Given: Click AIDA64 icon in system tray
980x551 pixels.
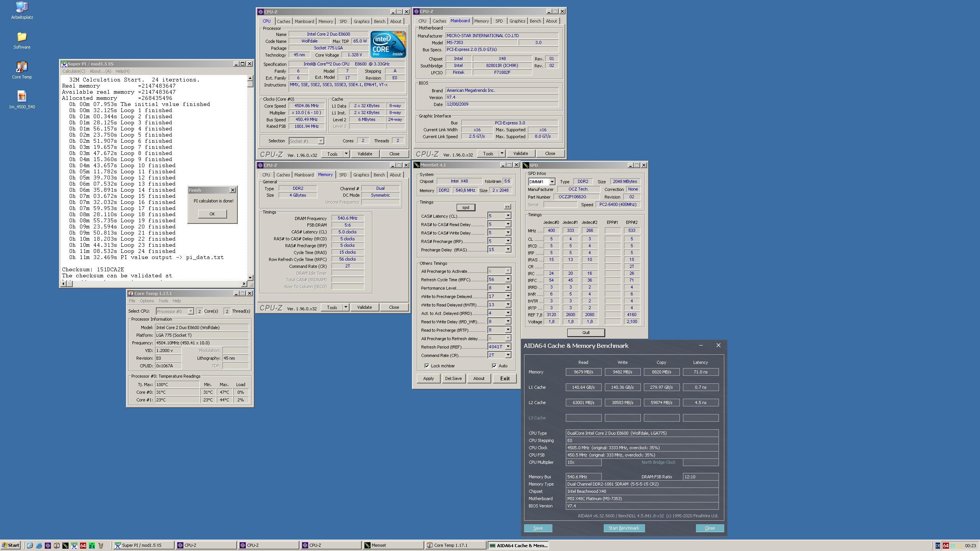Looking at the screenshot, I should tap(946, 545).
